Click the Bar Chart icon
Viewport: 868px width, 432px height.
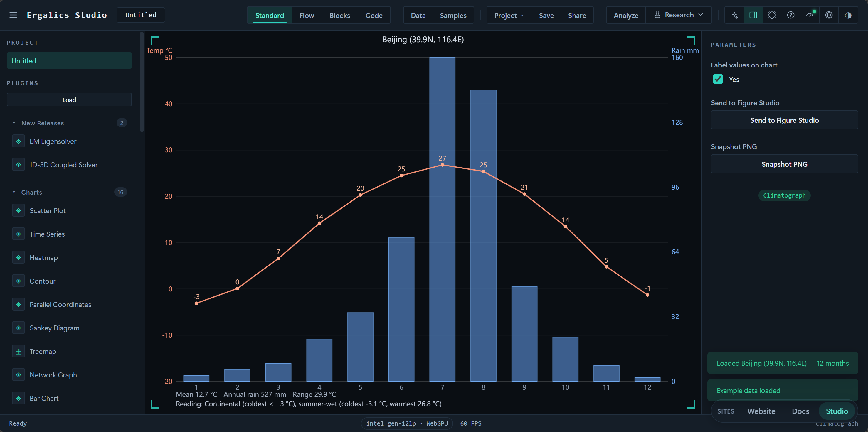(x=18, y=398)
